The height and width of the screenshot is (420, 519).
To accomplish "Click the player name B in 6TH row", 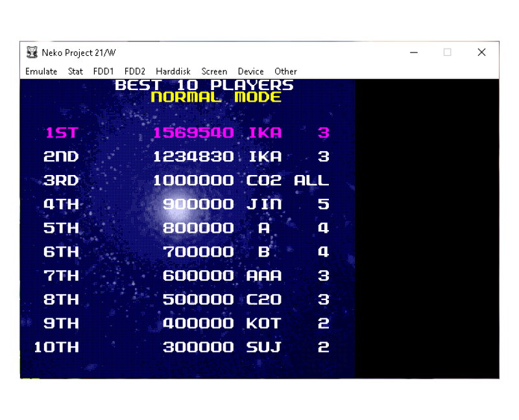I will pos(264,252).
